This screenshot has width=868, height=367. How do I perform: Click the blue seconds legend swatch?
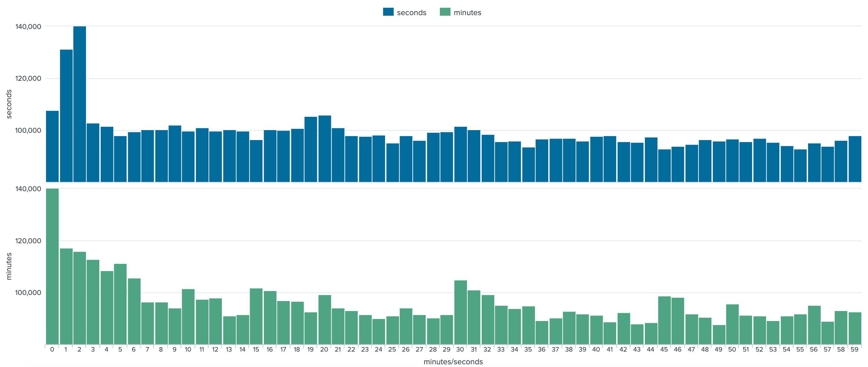click(388, 12)
